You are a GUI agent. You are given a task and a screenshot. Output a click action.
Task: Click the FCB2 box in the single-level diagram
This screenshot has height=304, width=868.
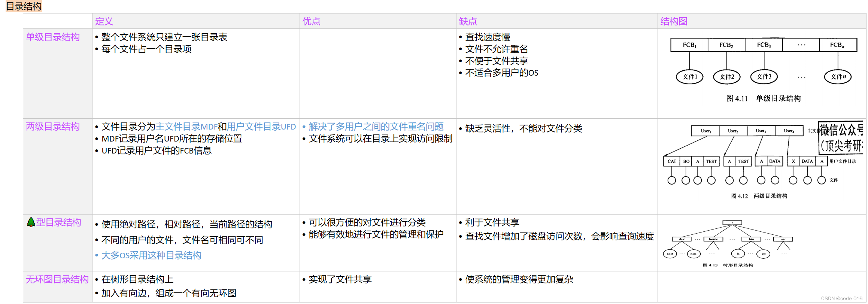coord(726,45)
